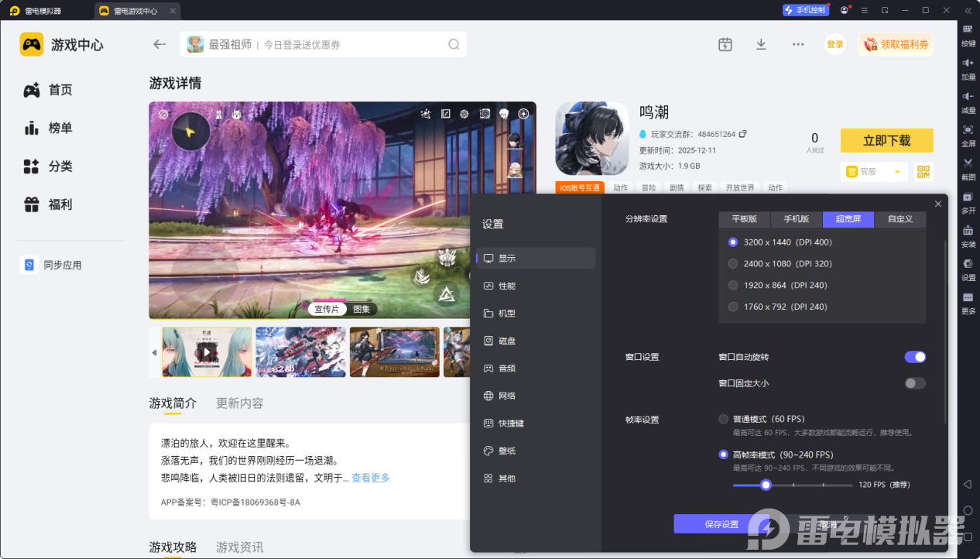Enable the fixed window size toggle
Viewport: 980px width, 559px height.
point(915,383)
